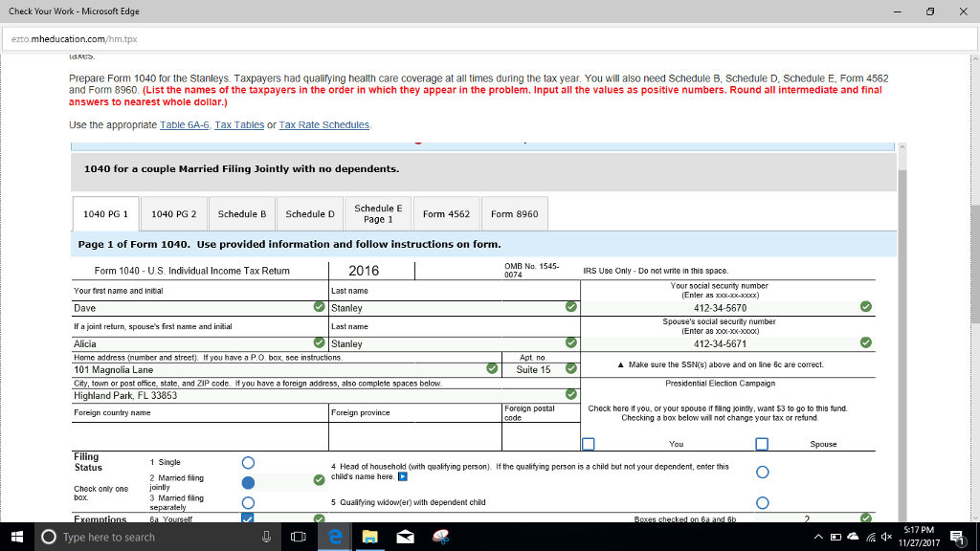Select the Head of household radio
This screenshot has height=551, width=980.
[x=762, y=472]
